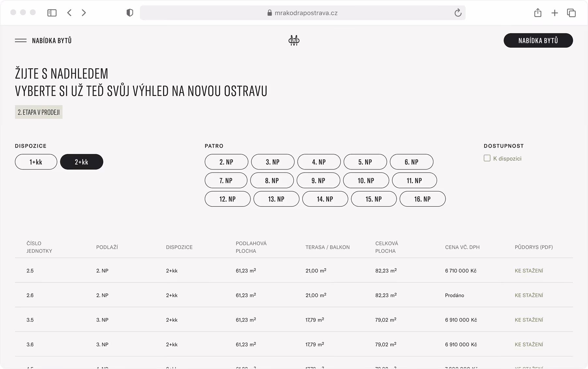Filter by floor 5. NP
This screenshot has width=588, height=369.
(365, 162)
